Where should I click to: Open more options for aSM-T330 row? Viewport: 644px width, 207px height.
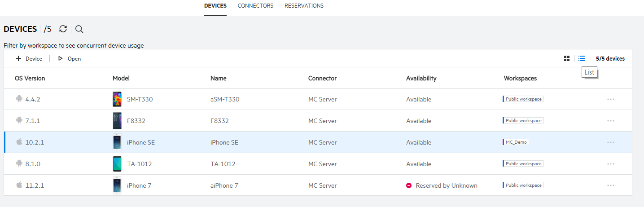coord(610,99)
